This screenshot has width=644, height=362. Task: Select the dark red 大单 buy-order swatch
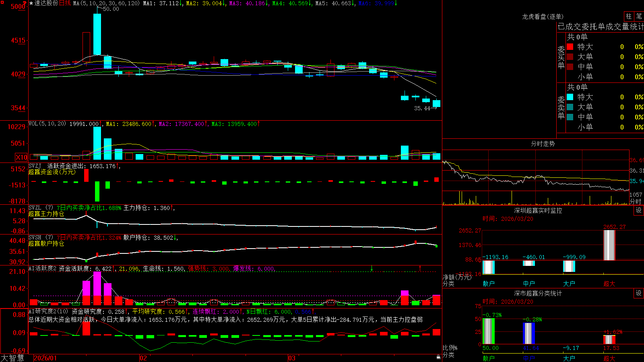570,57
